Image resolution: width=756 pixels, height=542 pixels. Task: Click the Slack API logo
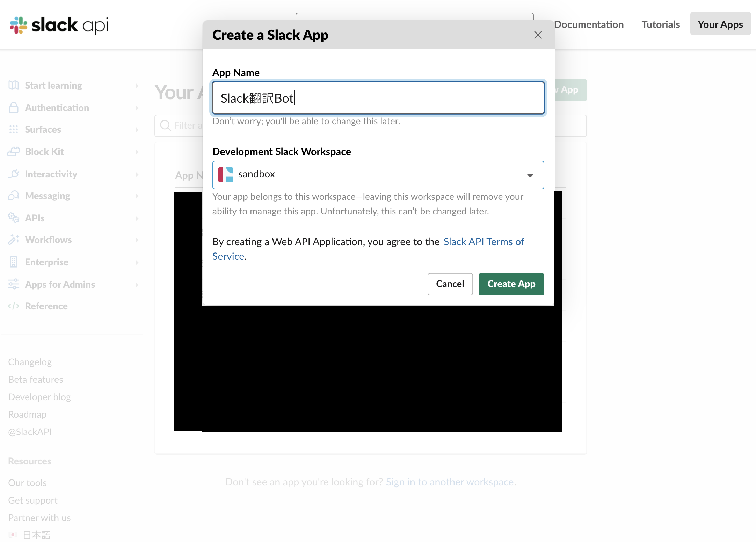point(59,25)
